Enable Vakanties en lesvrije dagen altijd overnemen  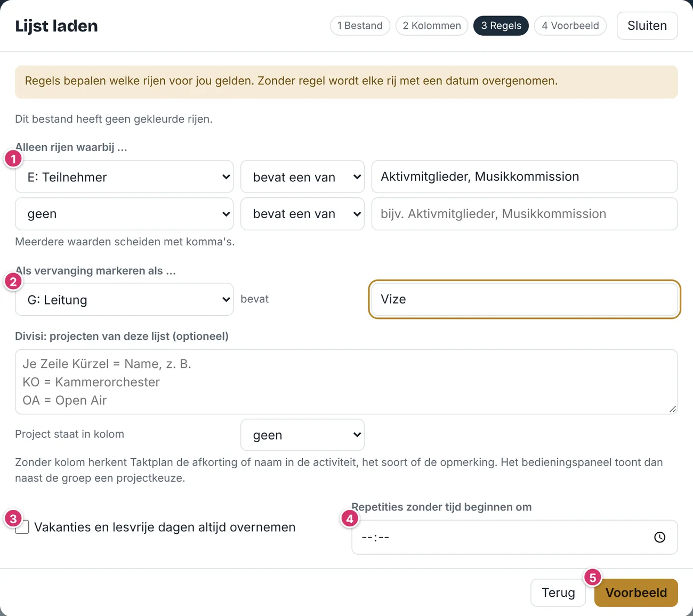point(22,527)
